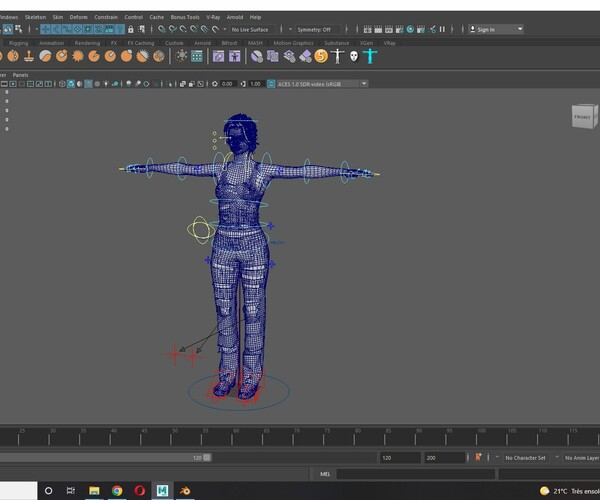Click the dotted circle sun shelf icon
The height and width of the screenshot is (500, 600).
(x=181, y=56)
